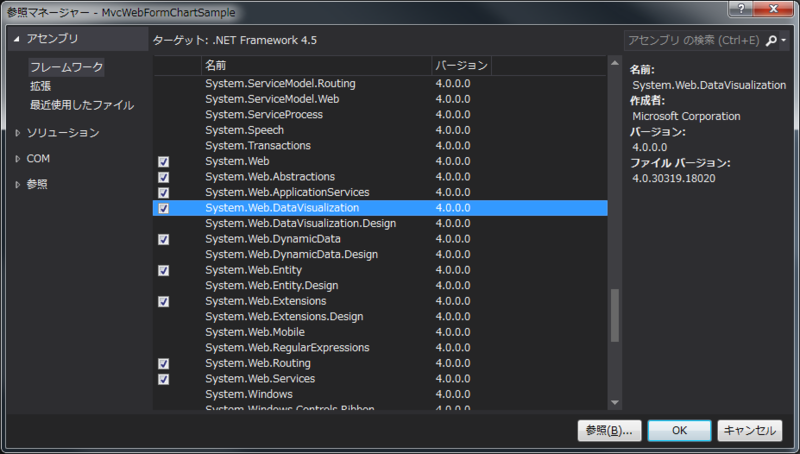This screenshot has height=454, width=800.
Task: Click the help question mark button
Action: [x=741, y=9]
